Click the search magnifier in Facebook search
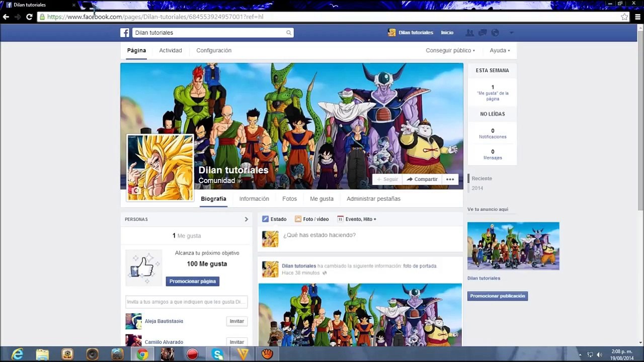Screen dimensions: 644x362 click(x=289, y=33)
